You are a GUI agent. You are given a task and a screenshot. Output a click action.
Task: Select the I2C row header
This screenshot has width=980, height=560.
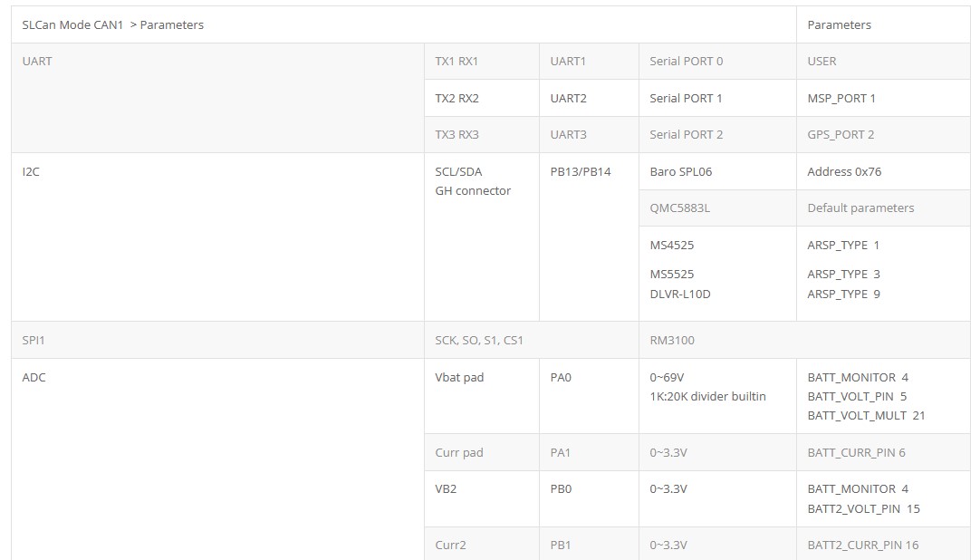[x=217, y=237]
